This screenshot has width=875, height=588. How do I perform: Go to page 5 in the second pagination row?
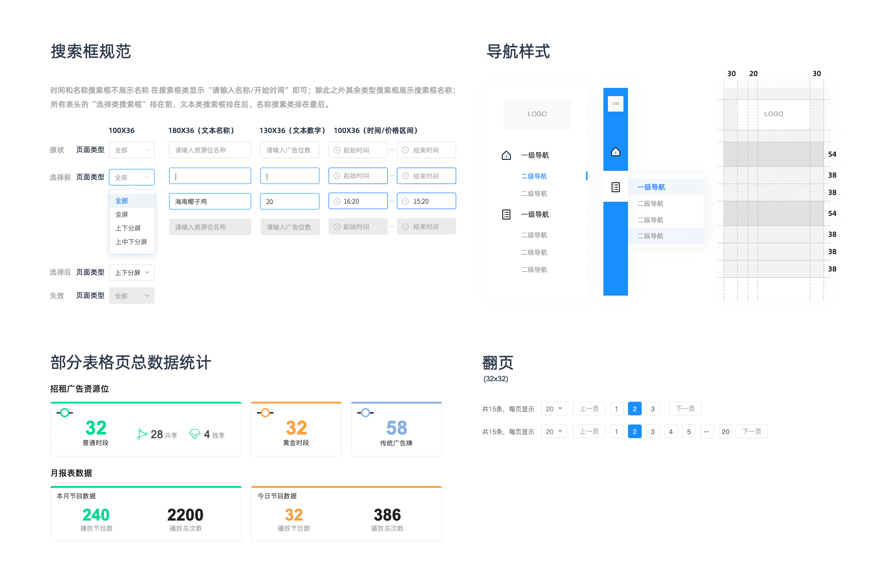coord(689,431)
